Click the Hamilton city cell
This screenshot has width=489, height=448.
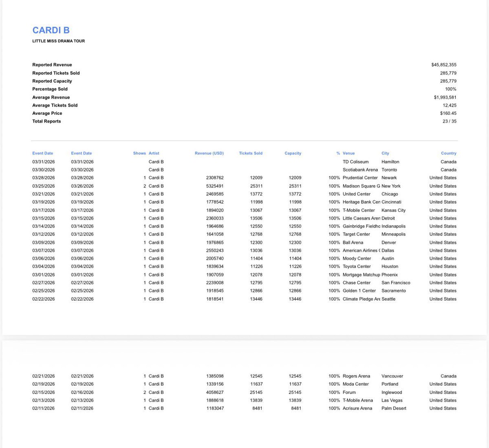coord(390,162)
